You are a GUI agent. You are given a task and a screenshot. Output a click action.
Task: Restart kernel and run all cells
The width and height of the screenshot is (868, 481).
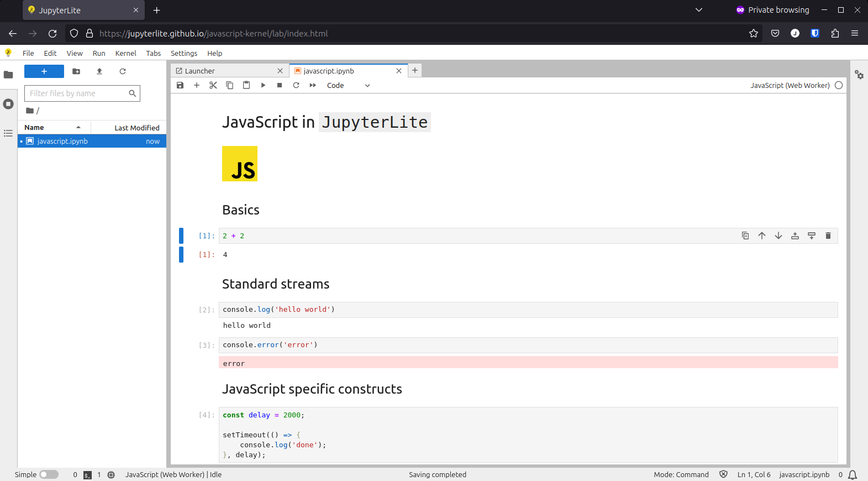(313, 85)
